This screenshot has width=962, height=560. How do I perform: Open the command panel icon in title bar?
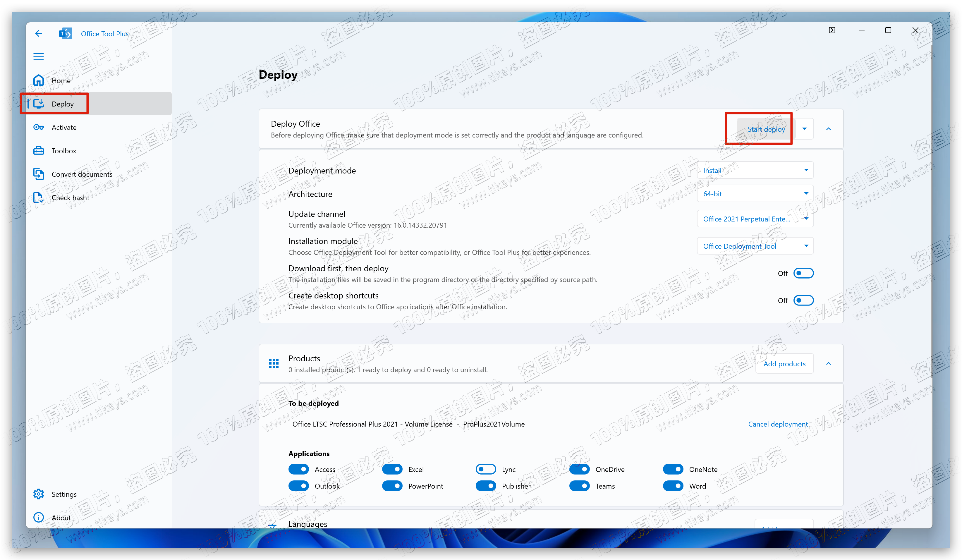[832, 30]
